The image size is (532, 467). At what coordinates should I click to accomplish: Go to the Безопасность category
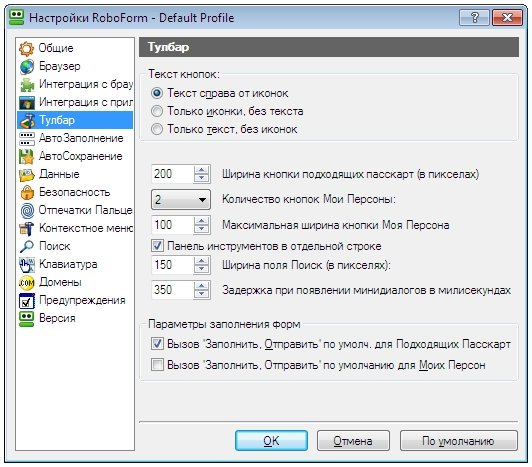click(75, 192)
